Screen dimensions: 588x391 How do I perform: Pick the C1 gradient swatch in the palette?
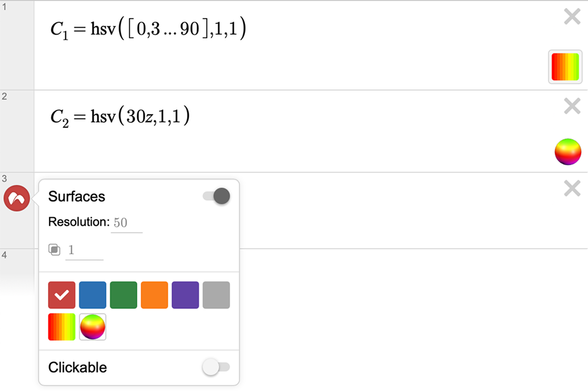pos(61,327)
